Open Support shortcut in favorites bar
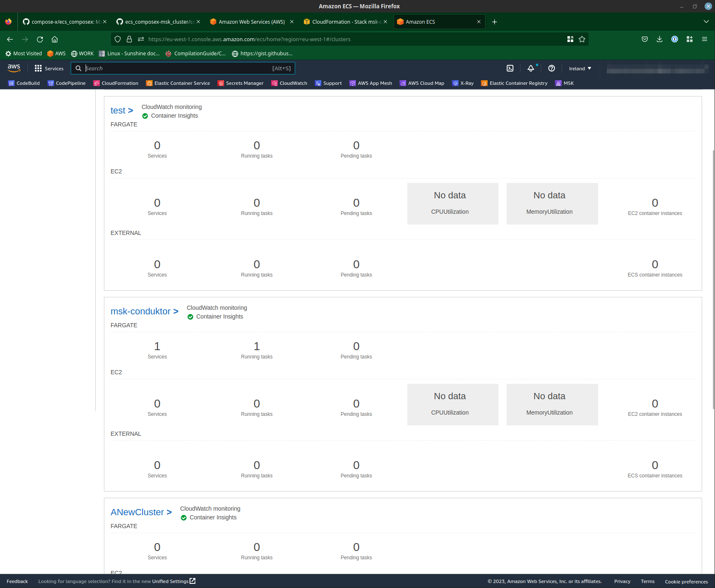The height and width of the screenshot is (588, 715). click(328, 83)
